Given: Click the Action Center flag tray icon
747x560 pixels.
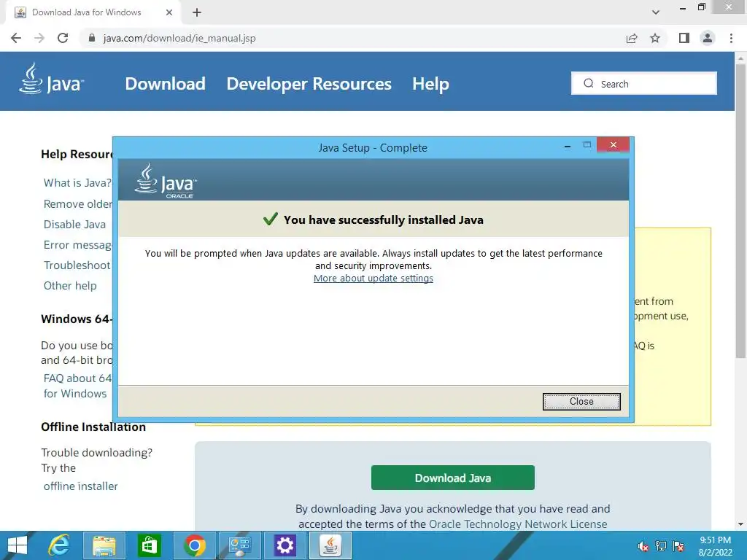Looking at the screenshot, I should coord(678,546).
